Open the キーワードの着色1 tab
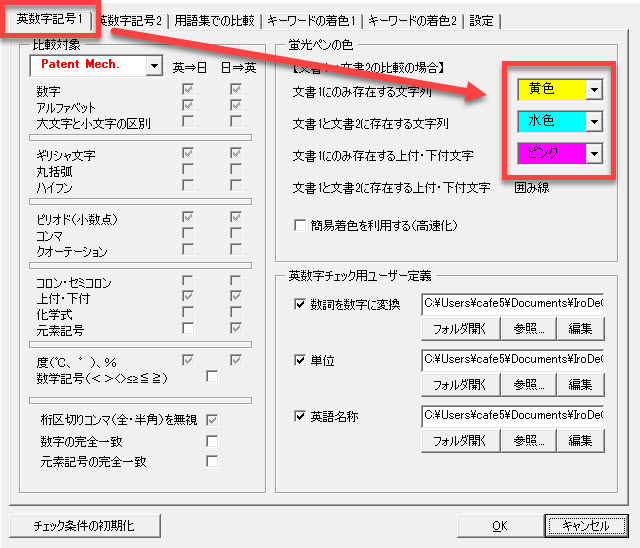 [x=310, y=20]
